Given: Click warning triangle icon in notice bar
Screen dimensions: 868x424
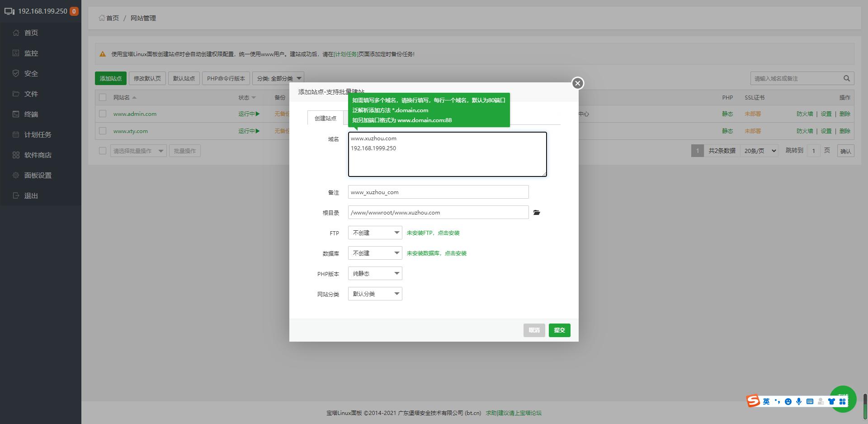Looking at the screenshot, I should [103, 54].
